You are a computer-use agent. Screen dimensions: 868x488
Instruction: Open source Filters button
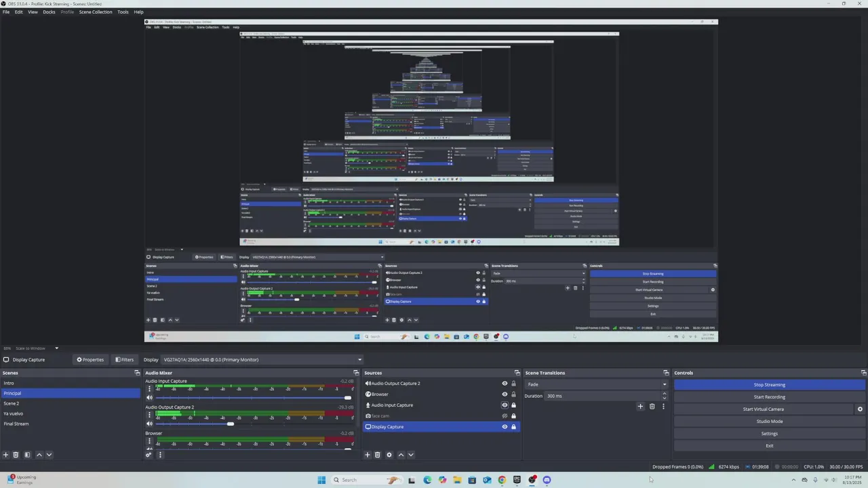point(124,360)
